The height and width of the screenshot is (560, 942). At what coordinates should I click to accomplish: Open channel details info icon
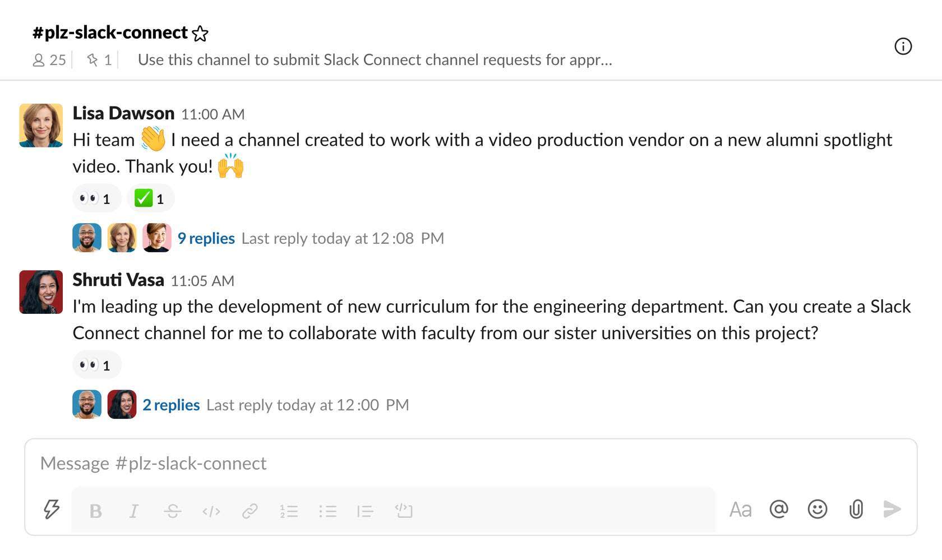pyautogui.click(x=903, y=46)
